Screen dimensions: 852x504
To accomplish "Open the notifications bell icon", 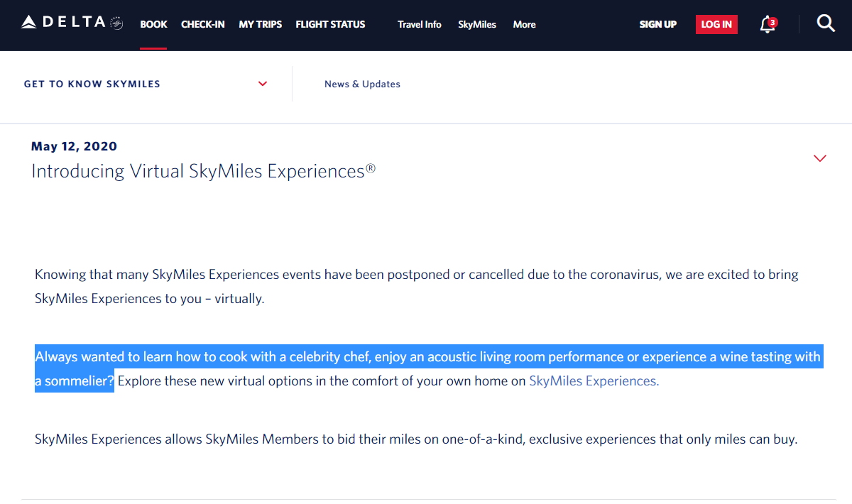I will point(768,24).
